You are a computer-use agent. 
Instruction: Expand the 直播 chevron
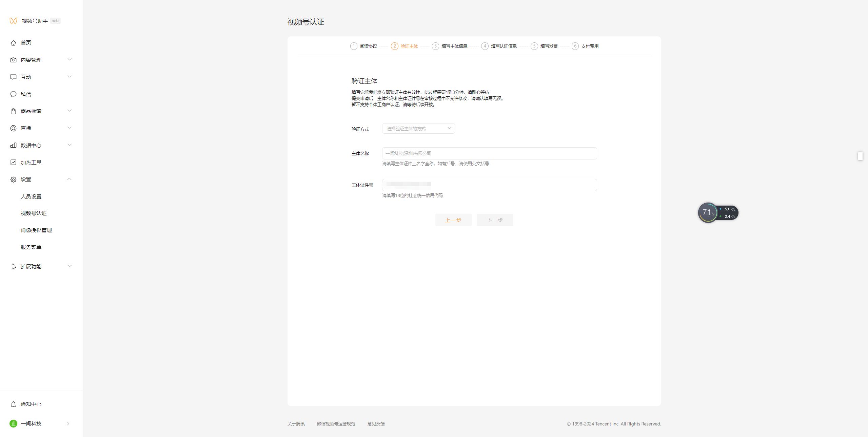[70, 128]
